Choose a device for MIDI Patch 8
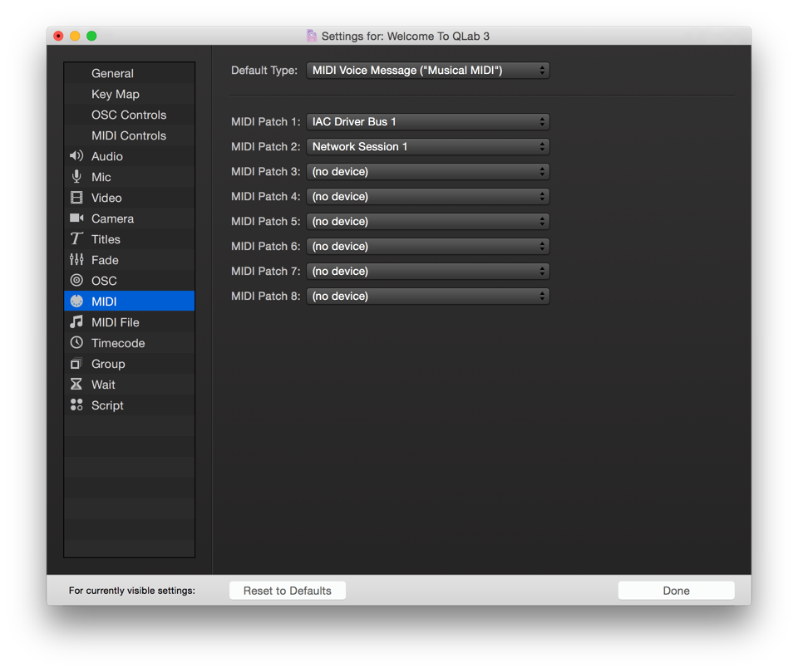The height and width of the screenshot is (672, 798). (427, 297)
